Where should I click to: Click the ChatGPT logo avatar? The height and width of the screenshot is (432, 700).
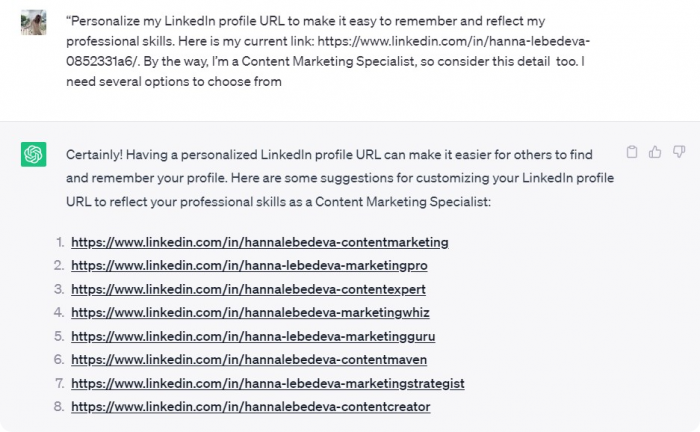(x=33, y=154)
